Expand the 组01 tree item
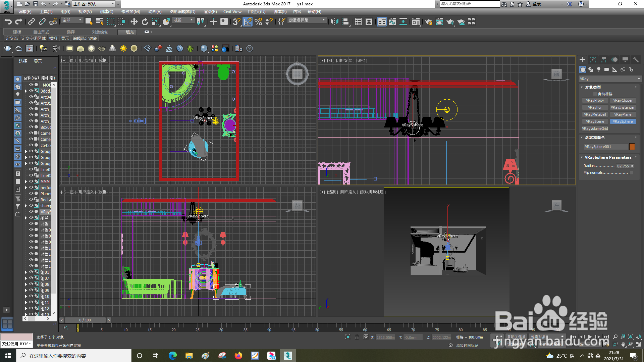The height and width of the screenshot is (363, 644). 26,272
